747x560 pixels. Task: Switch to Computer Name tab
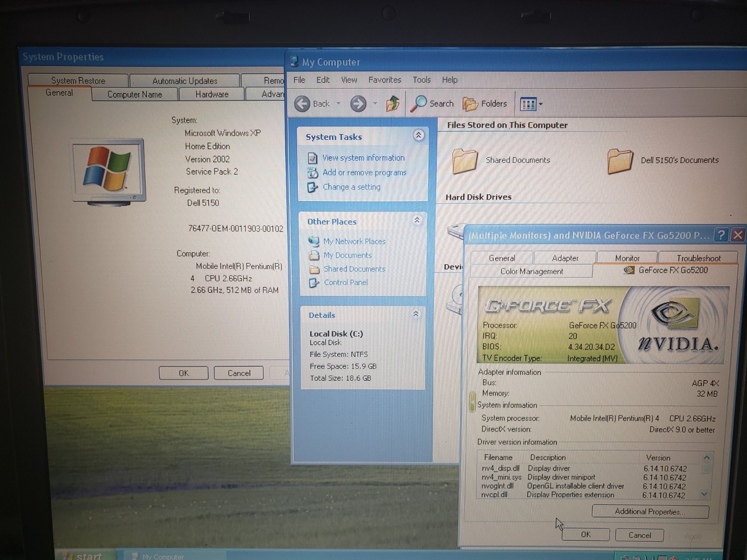(x=135, y=94)
